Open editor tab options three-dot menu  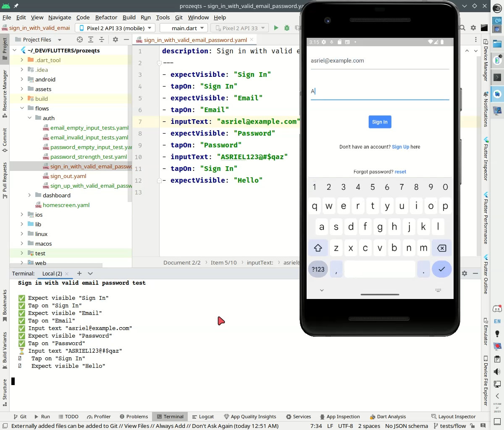(475, 39)
